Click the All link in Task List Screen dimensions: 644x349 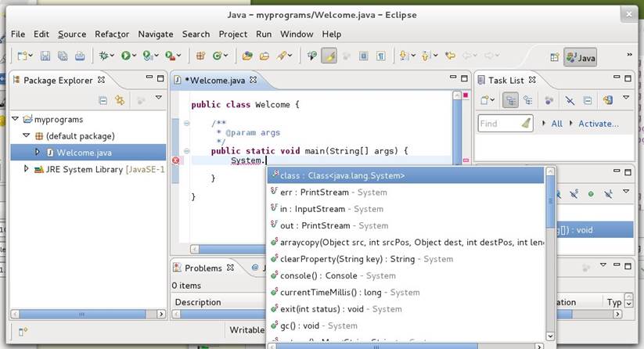[557, 124]
